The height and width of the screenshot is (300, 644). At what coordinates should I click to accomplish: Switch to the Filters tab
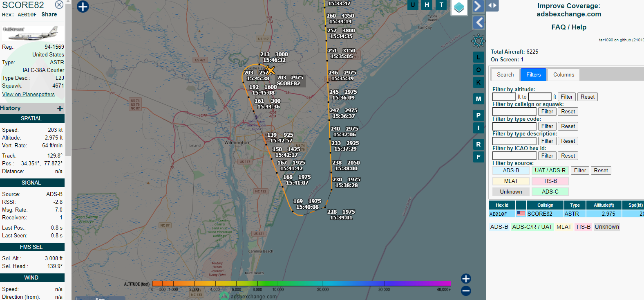click(x=533, y=74)
